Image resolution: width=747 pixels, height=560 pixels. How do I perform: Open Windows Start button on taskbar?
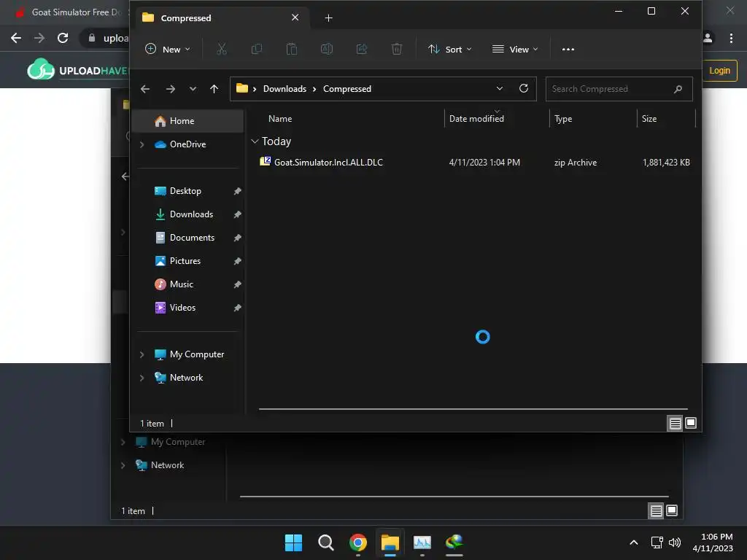293,542
